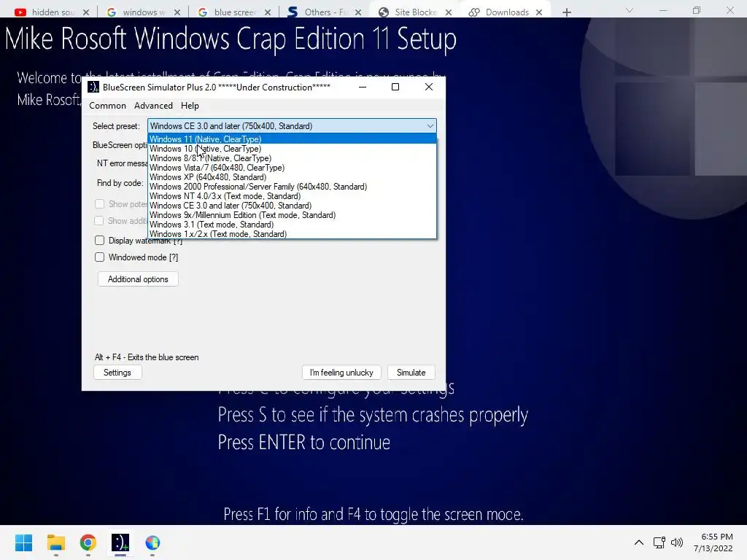Click the 'Find by code:' label
The width and height of the screenshot is (747, 560).
click(120, 183)
